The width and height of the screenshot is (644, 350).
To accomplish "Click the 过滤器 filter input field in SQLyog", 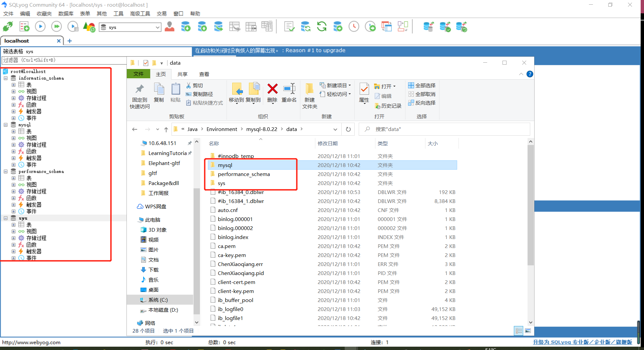I will [63, 60].
